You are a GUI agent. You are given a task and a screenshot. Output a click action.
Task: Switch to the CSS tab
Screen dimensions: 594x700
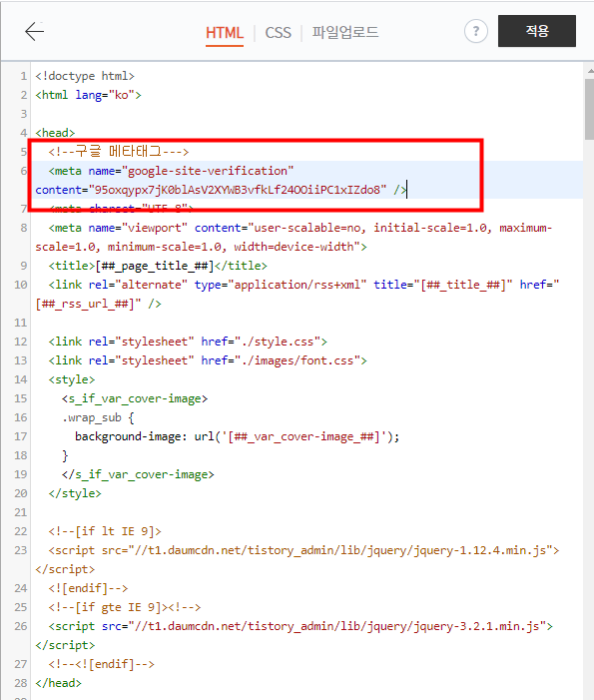[x=278, y=33]
